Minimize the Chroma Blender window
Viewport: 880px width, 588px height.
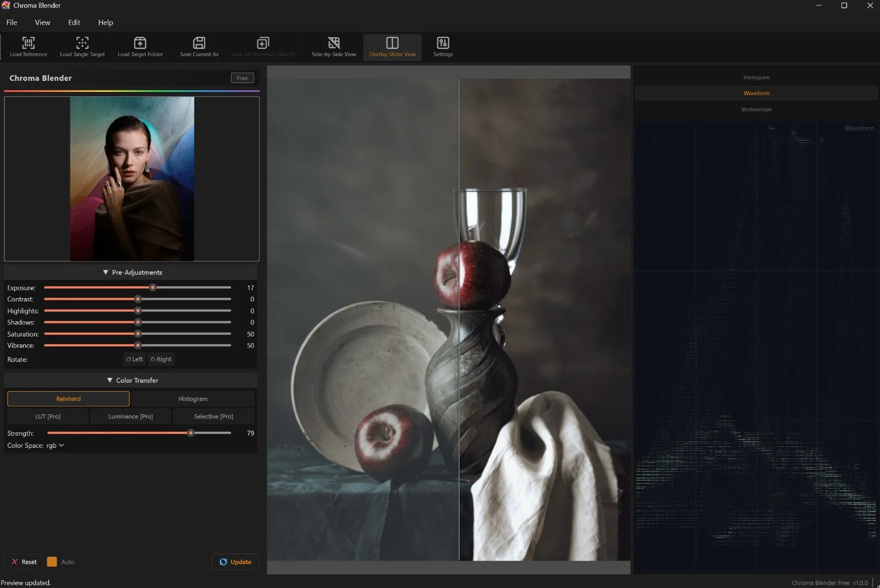click(x=819, y=6)
